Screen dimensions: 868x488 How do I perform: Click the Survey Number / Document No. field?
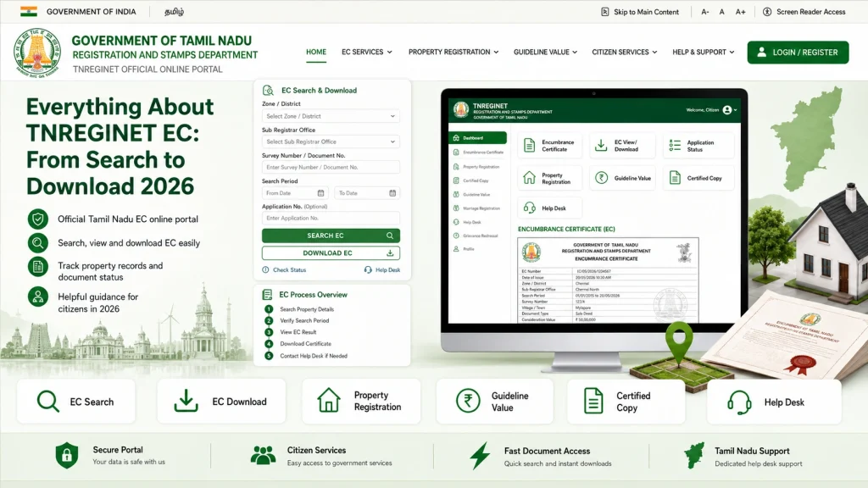[331, 167]
